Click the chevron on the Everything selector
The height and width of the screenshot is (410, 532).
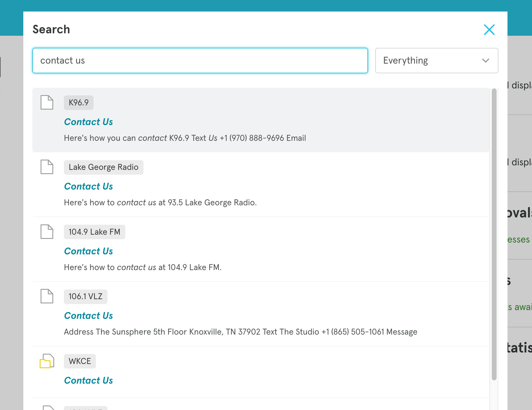[486, 61]
